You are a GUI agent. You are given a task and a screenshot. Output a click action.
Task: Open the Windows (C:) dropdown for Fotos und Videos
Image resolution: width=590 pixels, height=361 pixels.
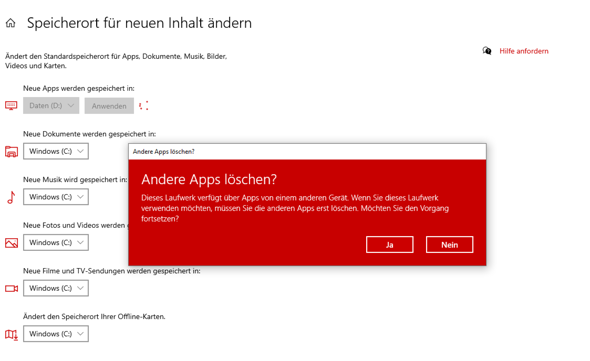56,242
